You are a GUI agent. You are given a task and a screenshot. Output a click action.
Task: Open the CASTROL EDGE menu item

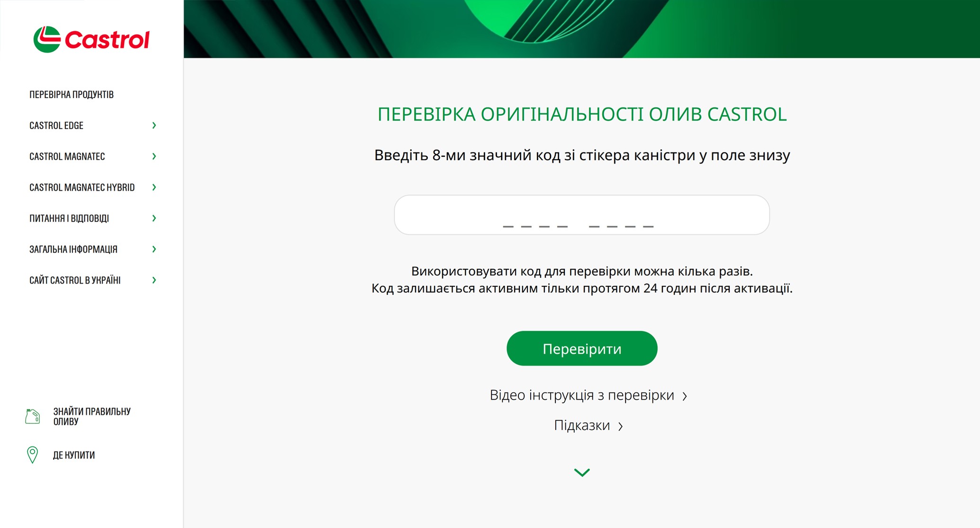click(x=56, y=125)
